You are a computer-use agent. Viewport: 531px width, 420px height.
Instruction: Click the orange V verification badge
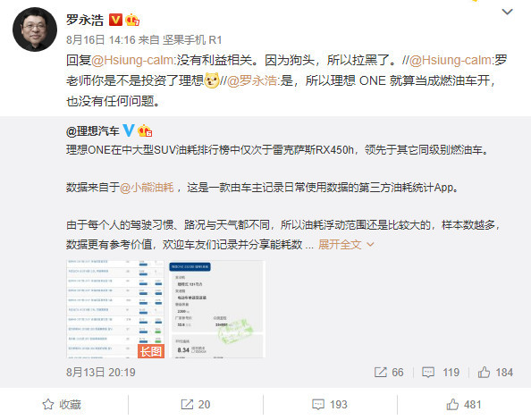[x=115, y=20]
